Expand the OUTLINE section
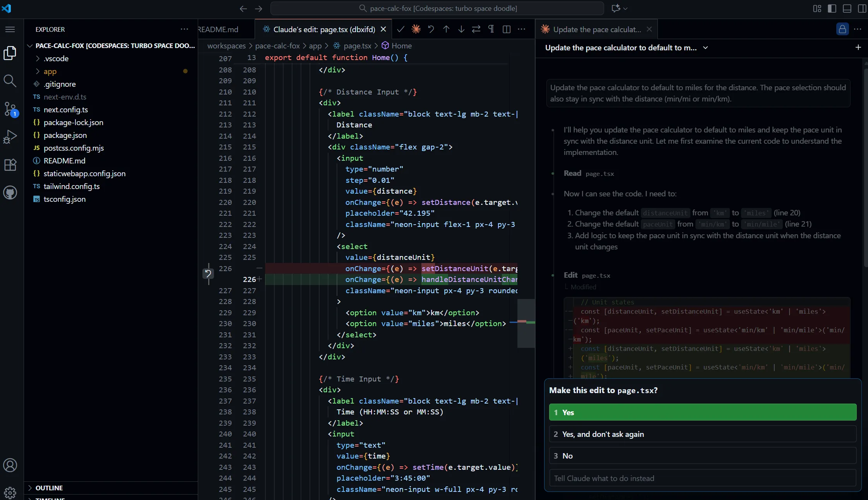The image size is (868, 500). 49,488
